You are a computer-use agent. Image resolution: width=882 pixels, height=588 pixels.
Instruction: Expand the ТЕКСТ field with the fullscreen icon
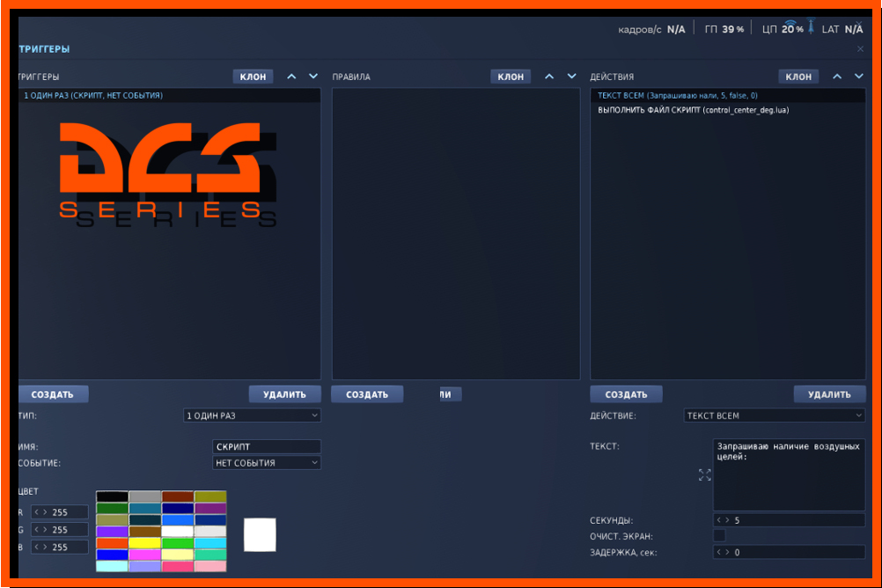(704, 475)
